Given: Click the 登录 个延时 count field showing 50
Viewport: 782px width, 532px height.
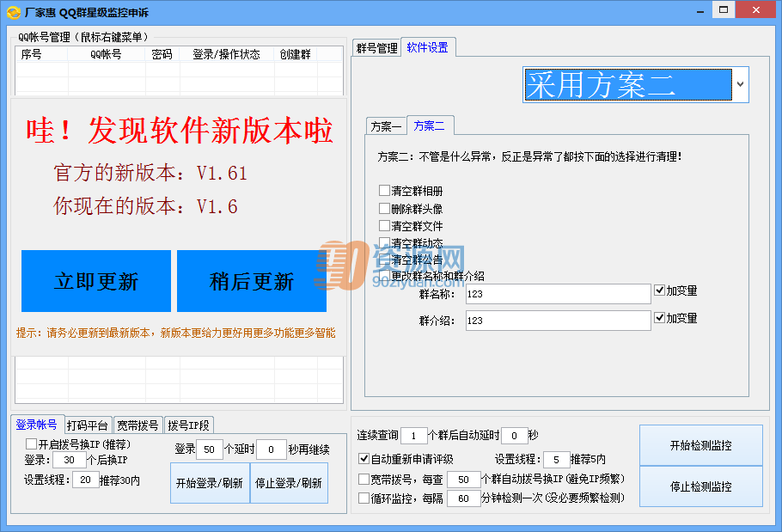Looking at the screenshot, I should point(210,449).
